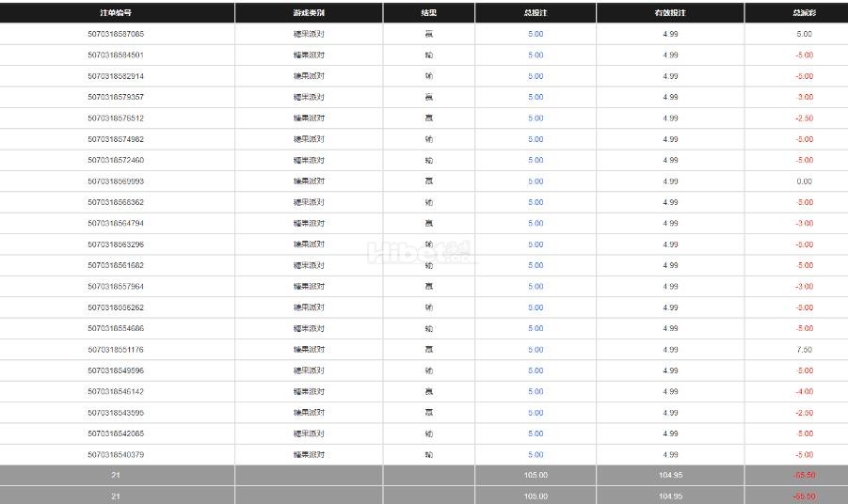Open blue 5.00 link for order 5070318587085
Screen dimensions: 848x504
coord(536,34)
